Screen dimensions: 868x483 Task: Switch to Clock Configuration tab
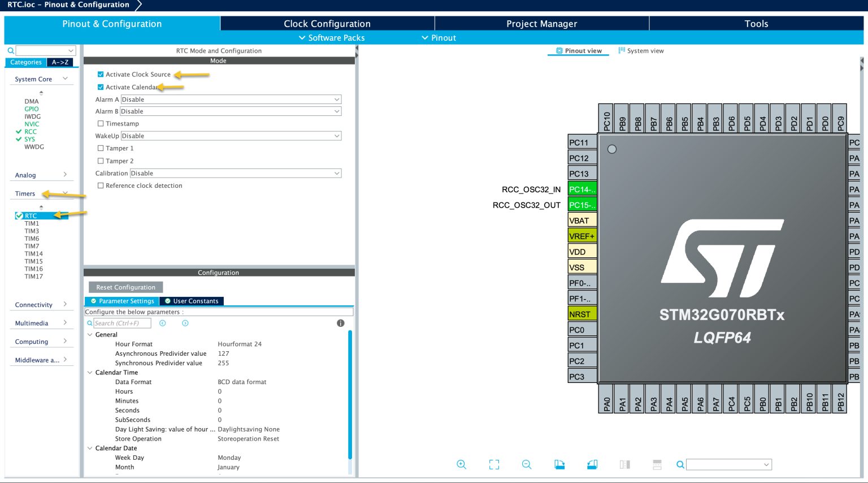point(327,24)
